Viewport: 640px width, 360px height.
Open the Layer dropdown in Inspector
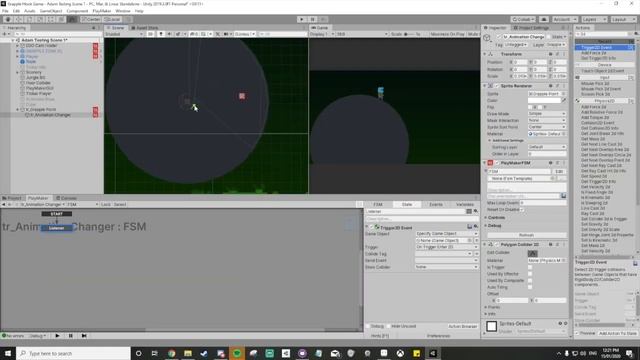click(x=556, y=44)
